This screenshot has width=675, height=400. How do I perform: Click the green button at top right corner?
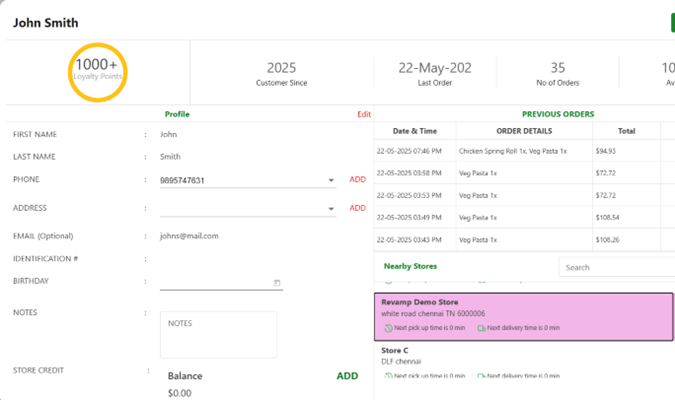(x=671, y=22)
